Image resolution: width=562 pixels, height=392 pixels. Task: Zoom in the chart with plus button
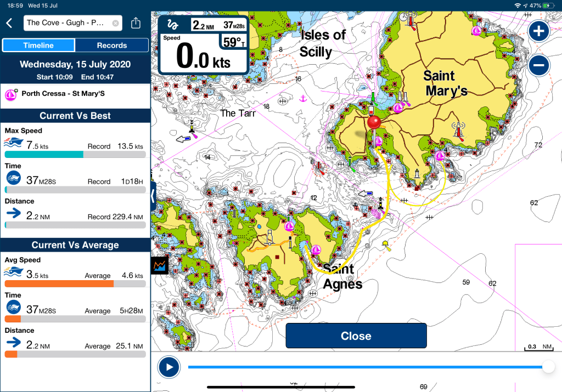pos(539,31)
